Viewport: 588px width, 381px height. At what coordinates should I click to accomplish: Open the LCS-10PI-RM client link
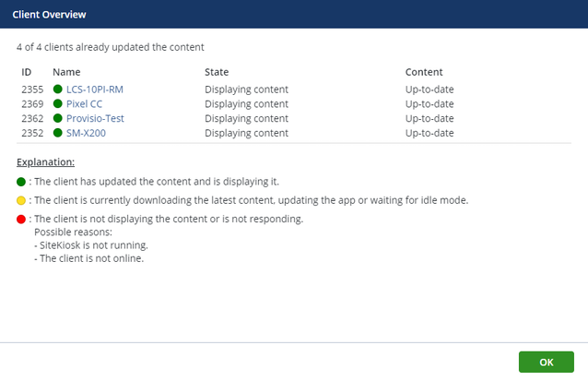(95, 89)
